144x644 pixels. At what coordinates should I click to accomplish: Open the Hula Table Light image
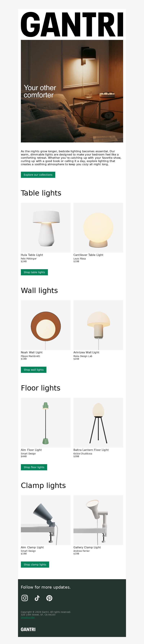coord(46,227)
